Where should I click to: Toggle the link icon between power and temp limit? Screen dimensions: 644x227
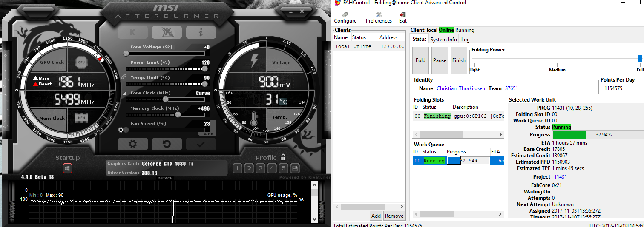point(124,77)
